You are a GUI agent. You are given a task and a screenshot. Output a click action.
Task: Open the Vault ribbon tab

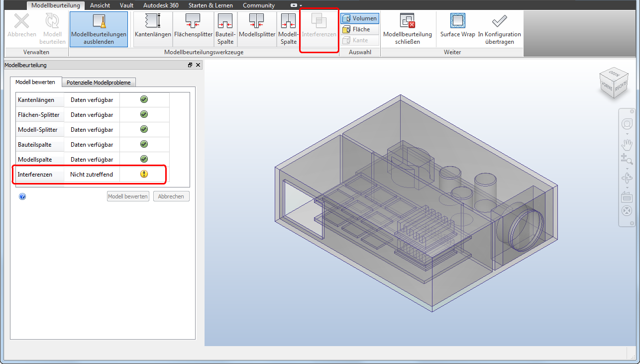tap(126, 5)
